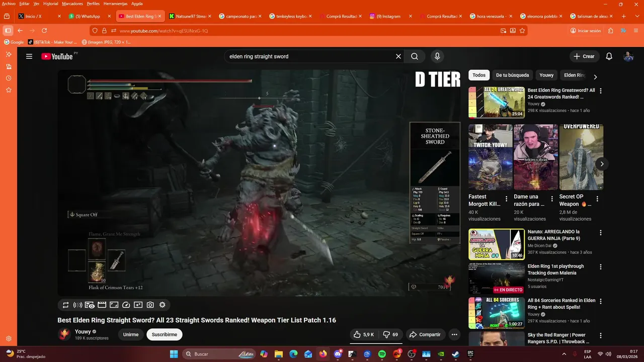Screen dimensions: 644x362
Task: Toggle the Firefox sidebar button
Action: click(x=8, y=31)
